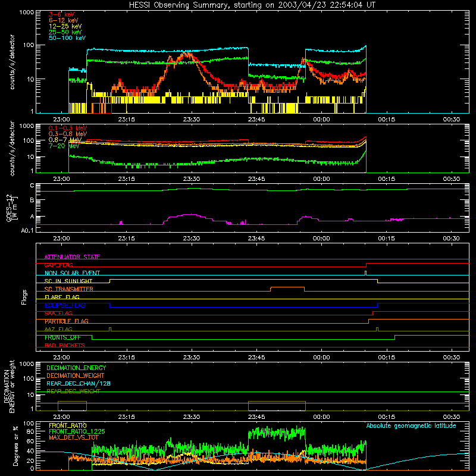Select the GAP_FLAG label
This screenshot has width=476, height=476.
58,265
